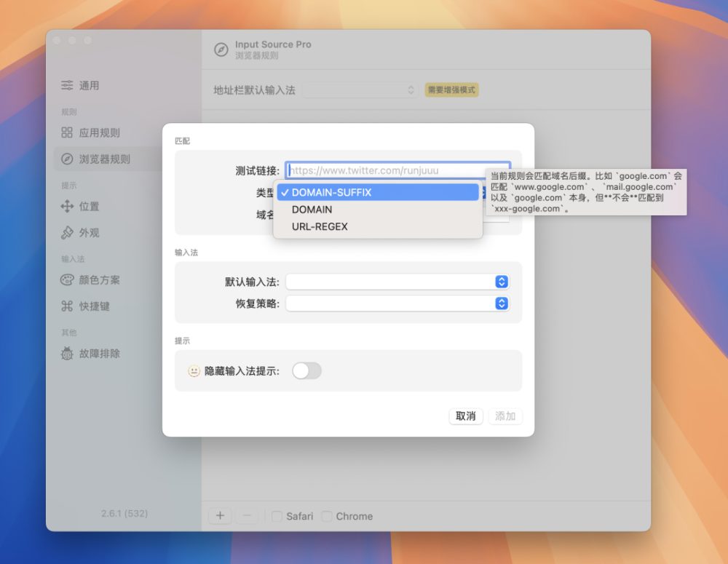Toggle the 隐藏输入法提示 switch
This screenshot has width=728, height=564.
[306, 371]
